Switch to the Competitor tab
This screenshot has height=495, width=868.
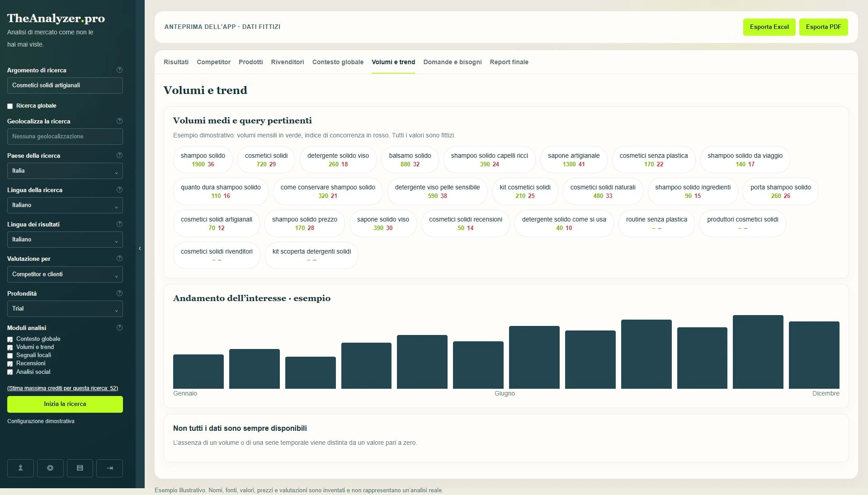coord(213,62)
